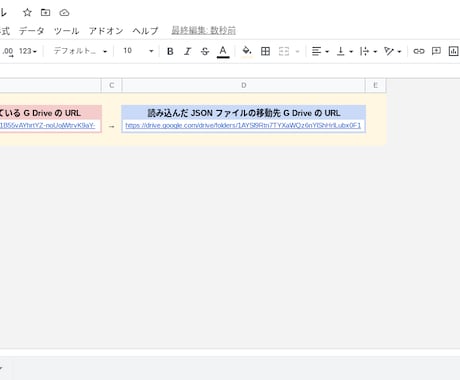Open the 123 number format dropdown
Image resolution: width=460 pixels, height=380 pixels.
click(x=28, y=51)
